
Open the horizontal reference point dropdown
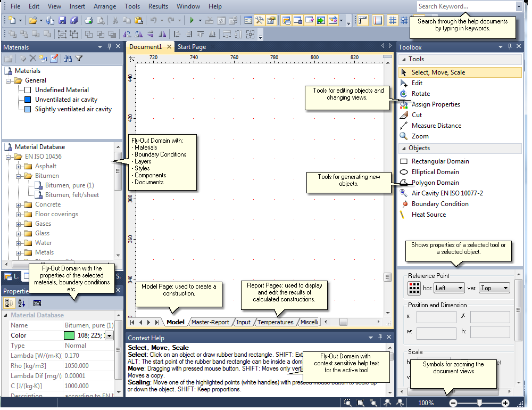click(x=449, y=288)
